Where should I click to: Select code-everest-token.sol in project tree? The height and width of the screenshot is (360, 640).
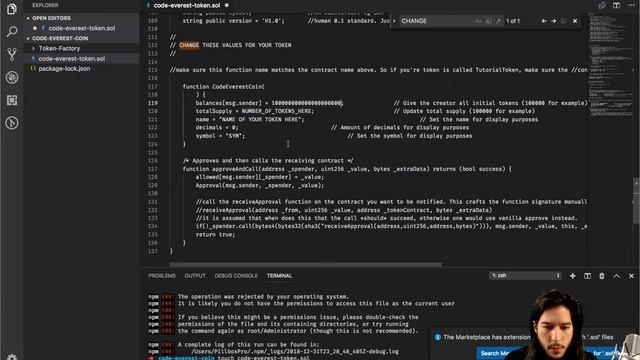tap(71, 58)
